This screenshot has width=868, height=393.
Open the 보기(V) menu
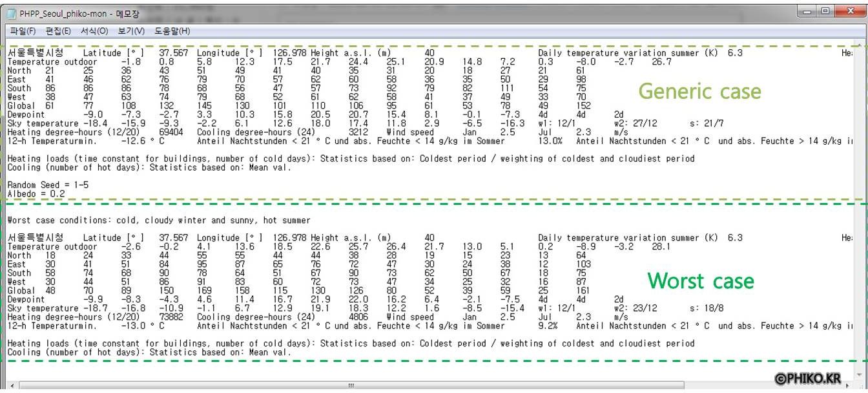[131, 31]
